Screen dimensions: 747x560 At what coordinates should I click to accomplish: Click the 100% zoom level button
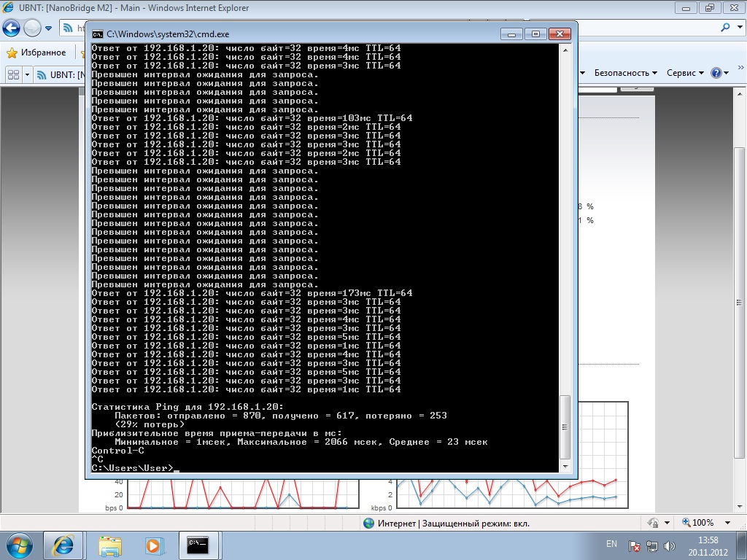coord(698,523)
